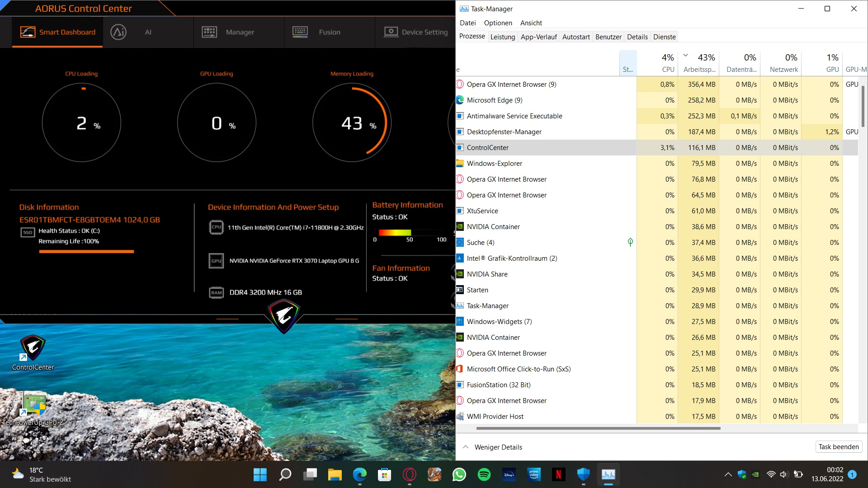Open Spotify from the taskbar
The width and height of the screenshot is (868, 488).
point(484,474)
